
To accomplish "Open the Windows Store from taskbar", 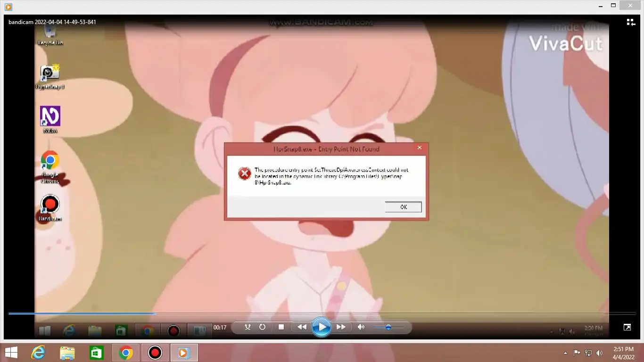I will pos(97,353).
